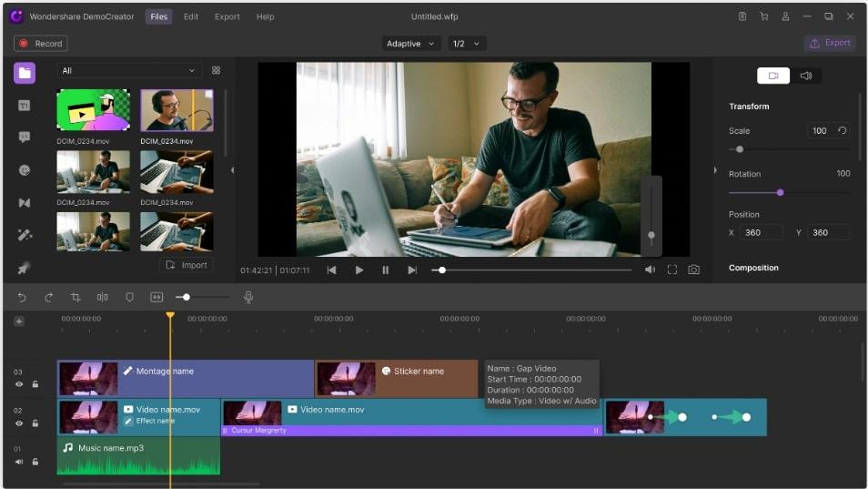The image size is (868, 489).
Task: Hide track 03 with eye icon
Action: point(19,384)
